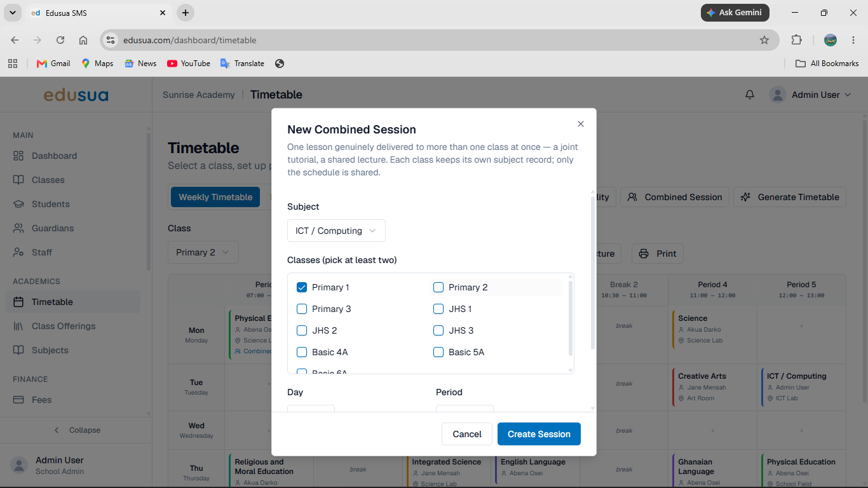This screenshot has width=868, height=488.
Task: Open the Gmail bookmark
Action: pos(53,64)
